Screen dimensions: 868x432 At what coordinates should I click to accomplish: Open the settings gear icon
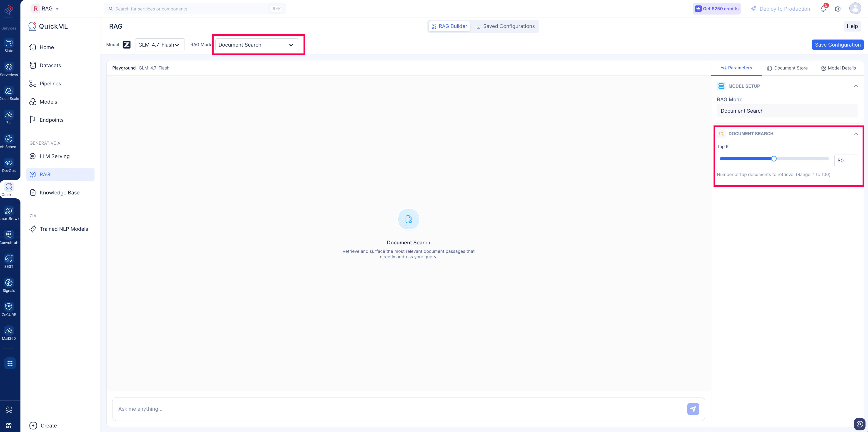(x=838, y=9)
